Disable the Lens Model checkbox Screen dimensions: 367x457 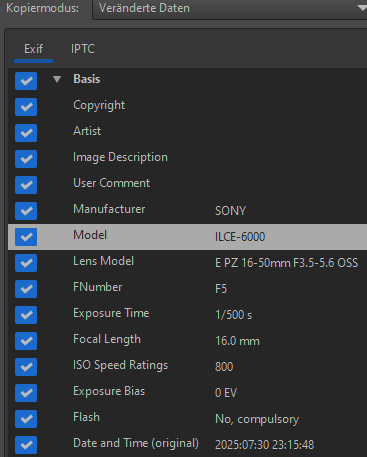26,263
